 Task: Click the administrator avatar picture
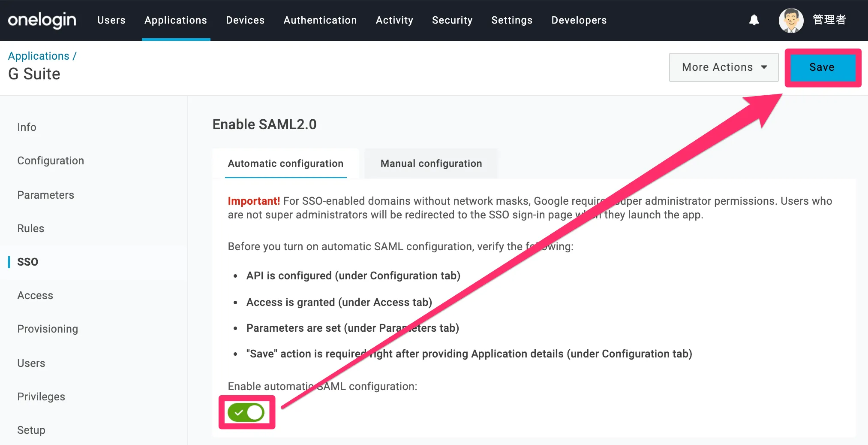[791, 20]
